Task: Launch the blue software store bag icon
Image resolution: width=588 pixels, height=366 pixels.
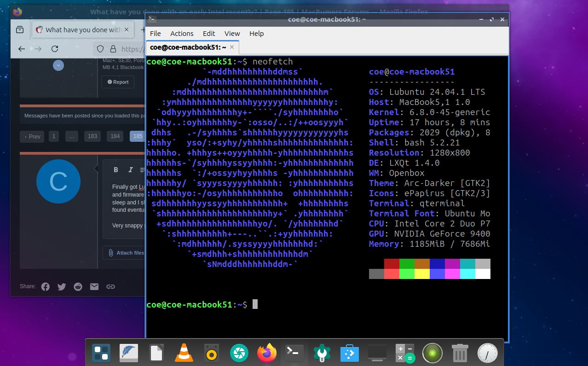Action: [x=349, y=353]
